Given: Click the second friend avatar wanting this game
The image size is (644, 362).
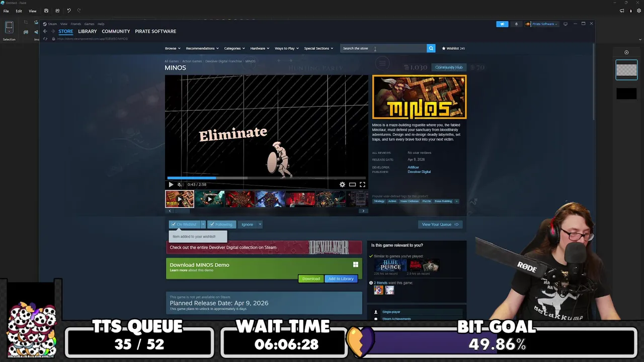Looking at the screenshot, I should [x=389, y=290].
